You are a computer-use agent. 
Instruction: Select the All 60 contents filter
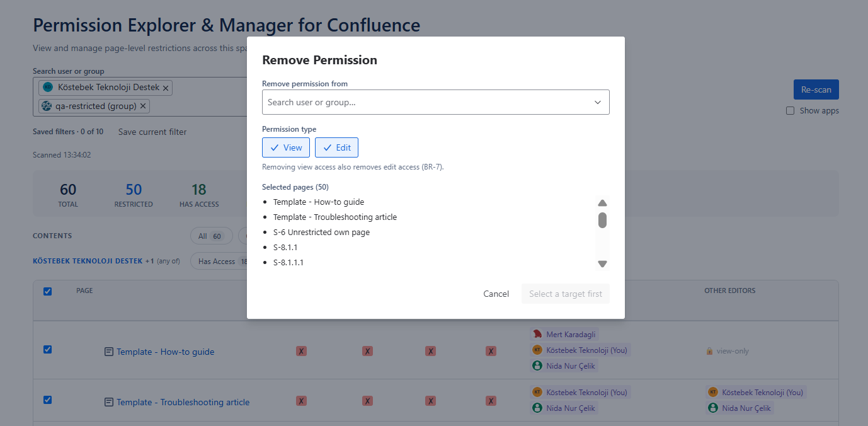tap(211, 236)
